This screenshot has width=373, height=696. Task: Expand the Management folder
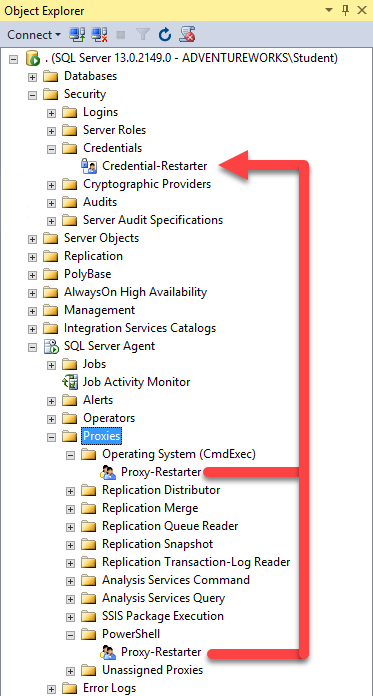32,310
